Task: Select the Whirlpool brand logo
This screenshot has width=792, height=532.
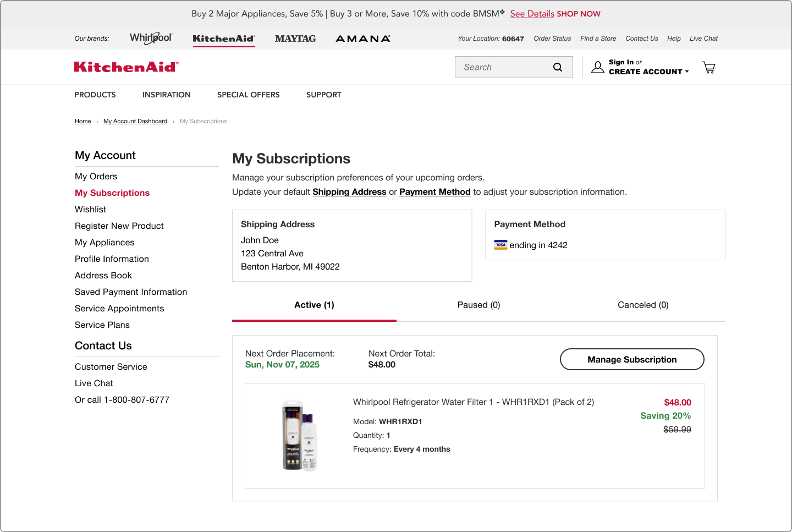Action: [x=151, y=38]
